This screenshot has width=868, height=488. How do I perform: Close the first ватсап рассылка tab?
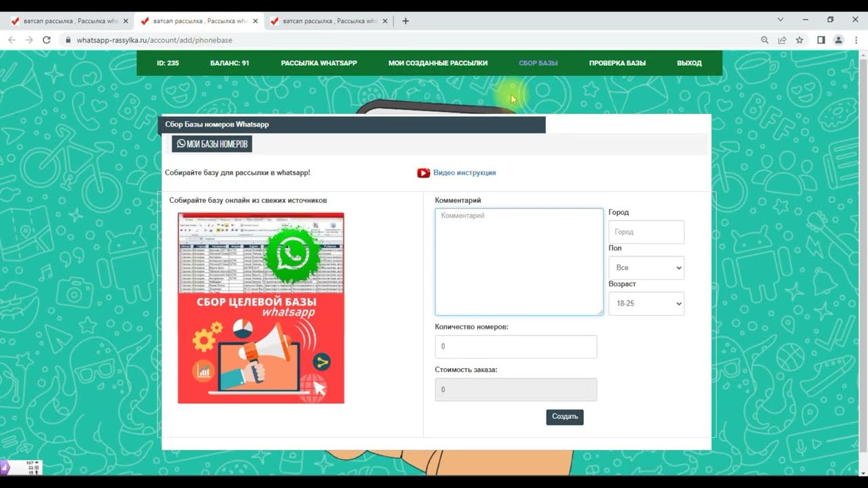[125, 21]
